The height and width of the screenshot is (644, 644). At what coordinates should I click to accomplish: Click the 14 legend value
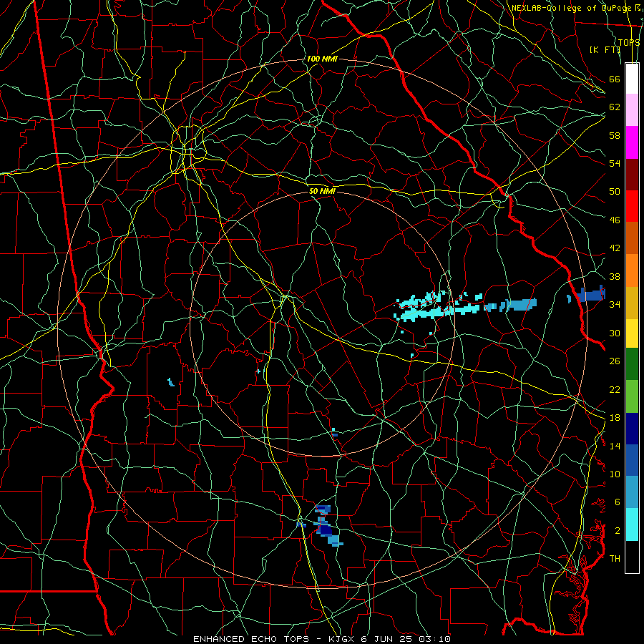(x=615, y=446)
